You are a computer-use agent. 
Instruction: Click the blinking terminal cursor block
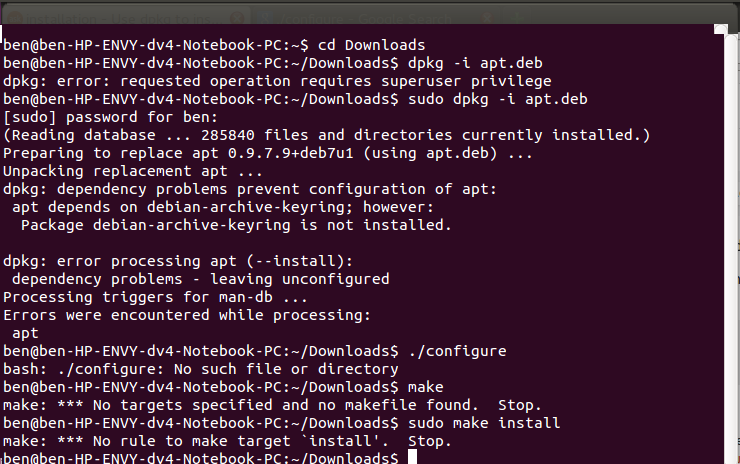coord(412,457)
